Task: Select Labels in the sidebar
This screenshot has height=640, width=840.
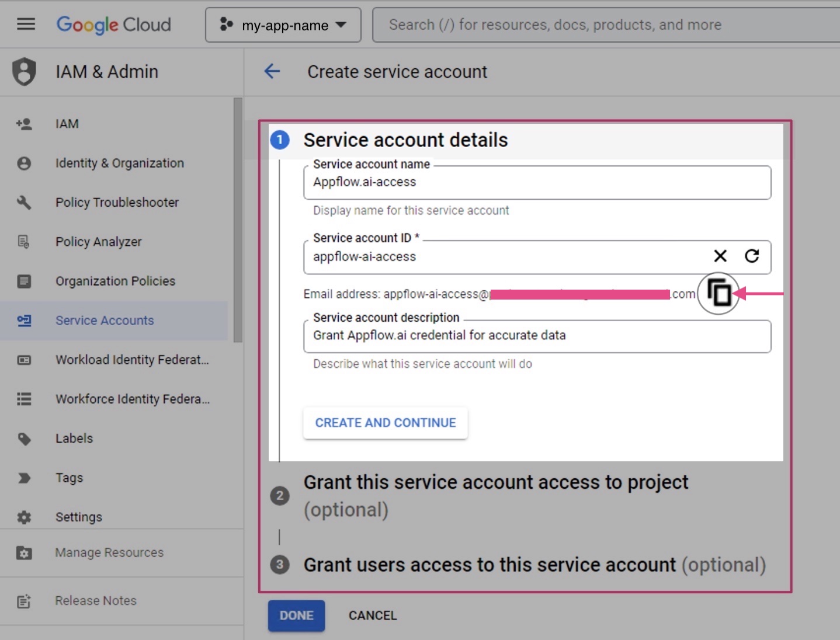Action: (x=74, y=438)
